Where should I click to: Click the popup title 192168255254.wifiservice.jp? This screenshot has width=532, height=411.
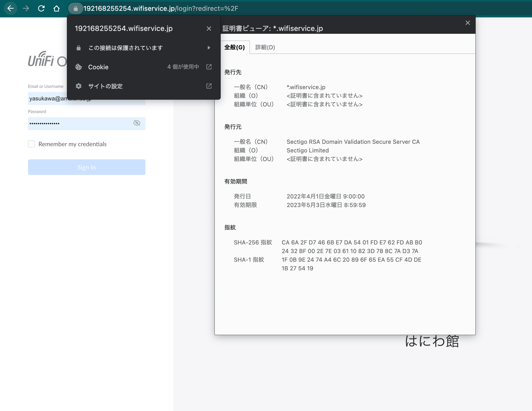tap(123, 29)
